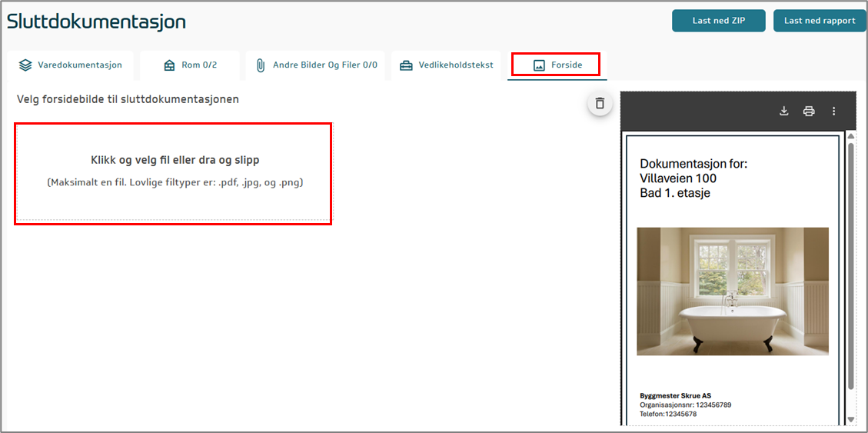Switch to the Varedokumentasjon tab

pos(80,65)
